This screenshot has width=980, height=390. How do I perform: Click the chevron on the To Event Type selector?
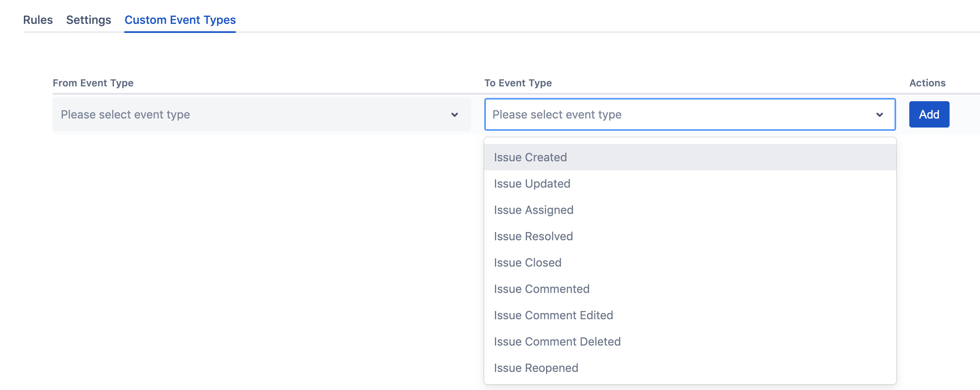(x=879, y=115)
